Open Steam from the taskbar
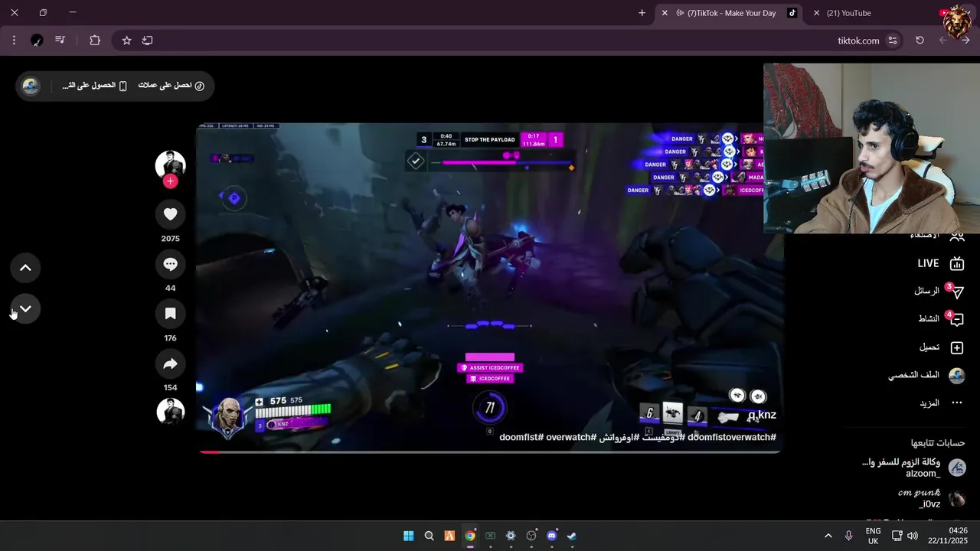 572,536
